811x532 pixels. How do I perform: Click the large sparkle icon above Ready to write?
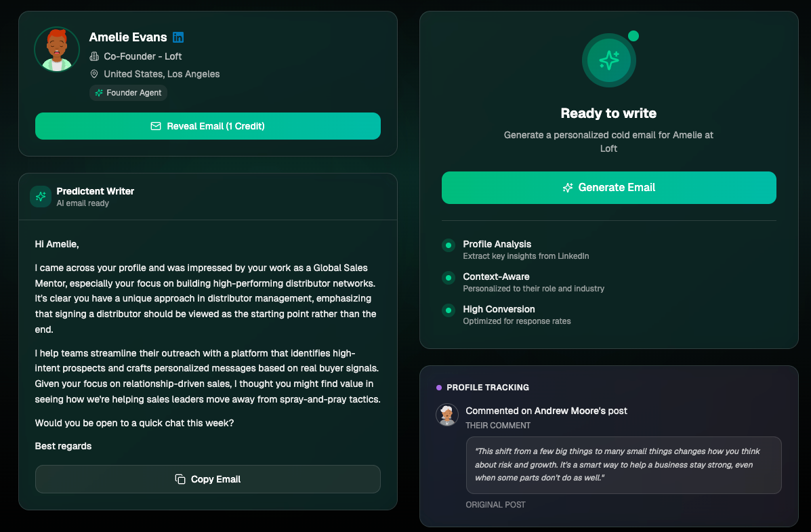coord(608,60)
